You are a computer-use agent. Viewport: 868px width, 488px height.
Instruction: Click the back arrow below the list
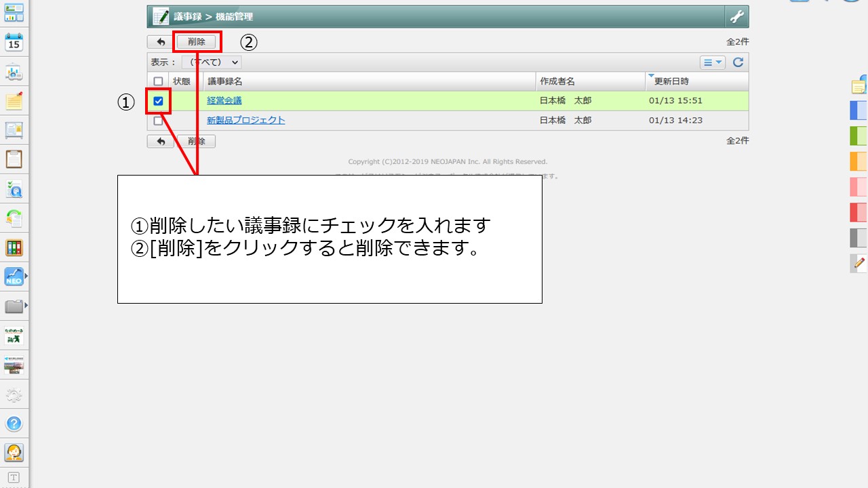pyautogui.click(x=160, y=141)
